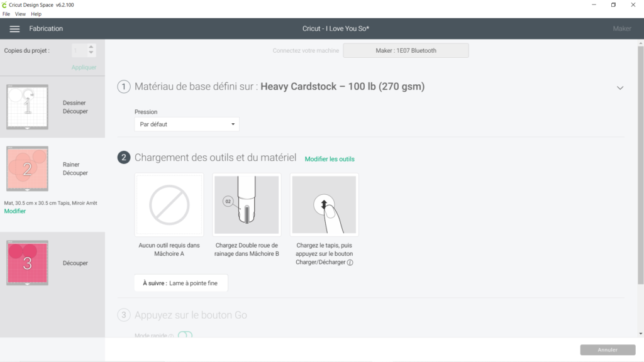Click the Fabrication title text
Viewport: 644px width, 362px height.
[46, 29]
